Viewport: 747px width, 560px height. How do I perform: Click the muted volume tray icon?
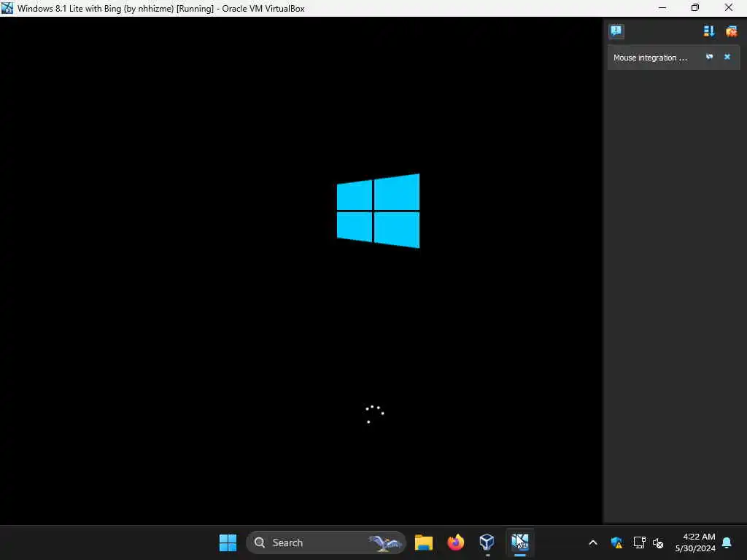(x=658, y=542)
